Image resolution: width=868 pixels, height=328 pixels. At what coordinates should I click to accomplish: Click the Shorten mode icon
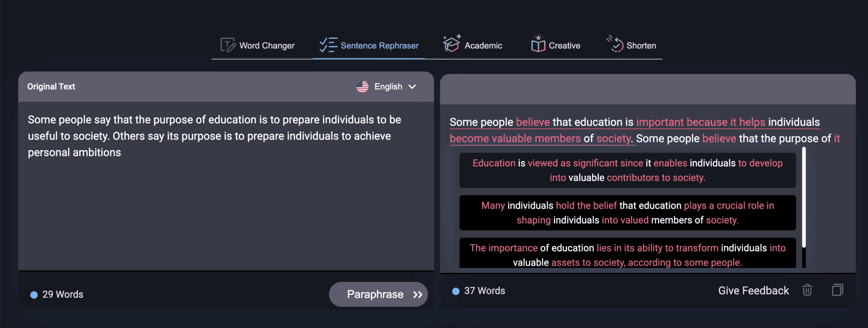(615, 44)
